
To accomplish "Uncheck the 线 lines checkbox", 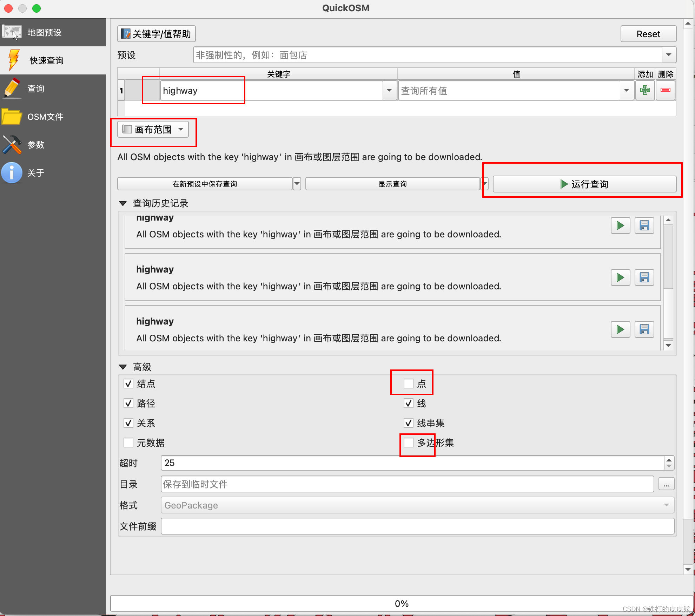I will pos(409,403).
